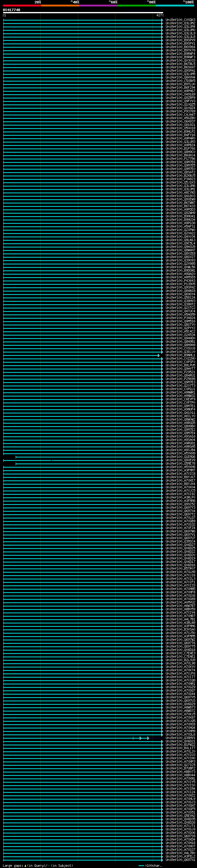Click the label UniRef100_Q5EVA2
The image size is (197, 868).
(180, 816)
